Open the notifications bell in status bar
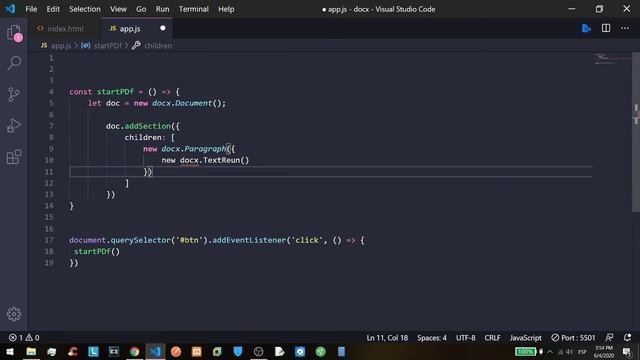 pyautogui.click(x=627, y=338)
